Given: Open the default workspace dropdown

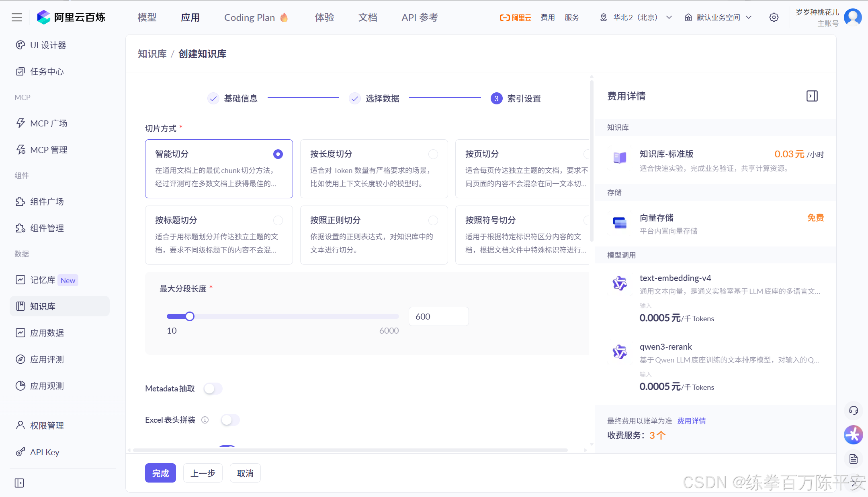Looking at the screenshot, I should click(718, 17).
